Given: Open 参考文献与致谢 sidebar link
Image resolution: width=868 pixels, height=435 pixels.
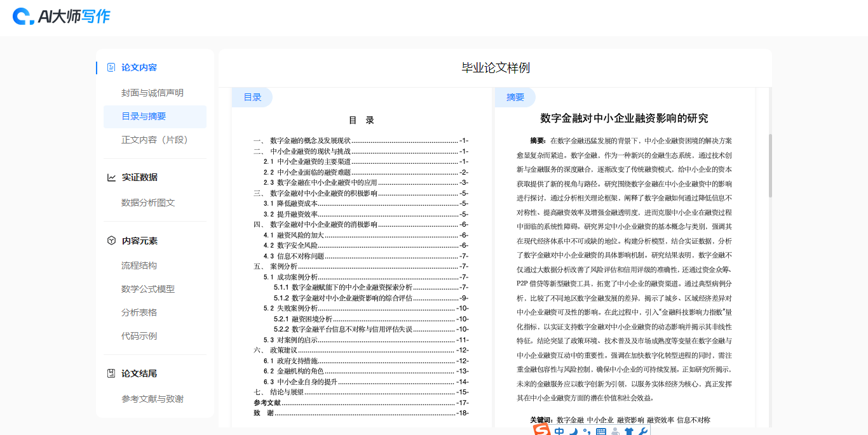Looking at the screenshot, I should [x=153, y=399].
